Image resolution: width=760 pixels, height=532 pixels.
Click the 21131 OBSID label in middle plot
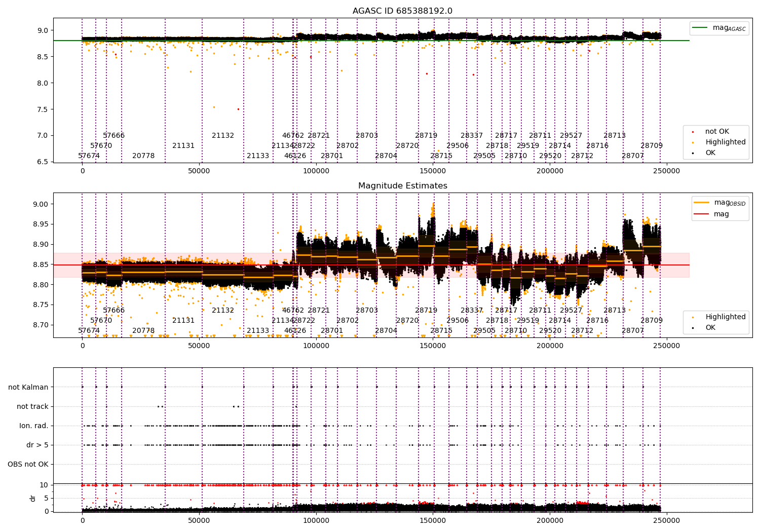(183, 321)
